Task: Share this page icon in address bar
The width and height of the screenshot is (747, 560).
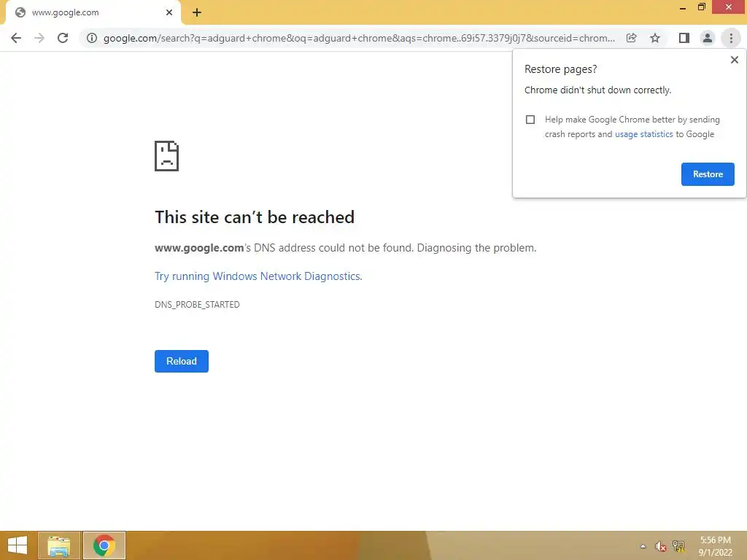Action: click(631, 38)
